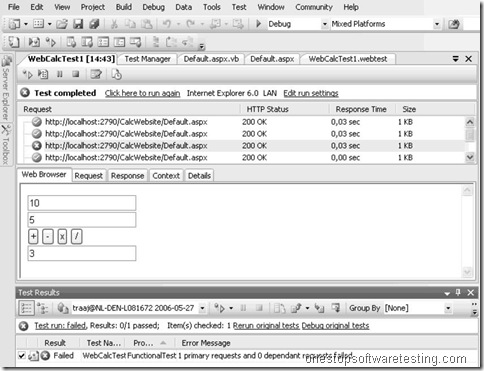The height and width of the screenshot is (371, 484).
Task: Open the Test menu
Action: 239,7
